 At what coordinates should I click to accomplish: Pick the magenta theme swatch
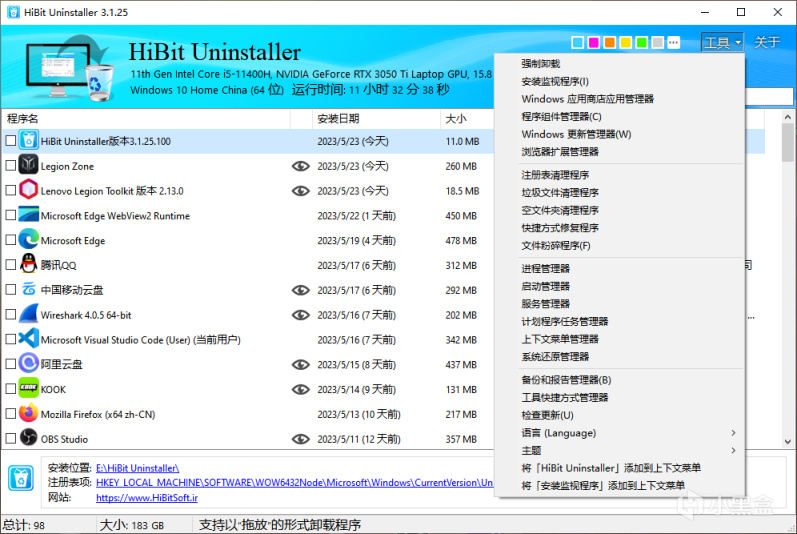tap(594, 43)
